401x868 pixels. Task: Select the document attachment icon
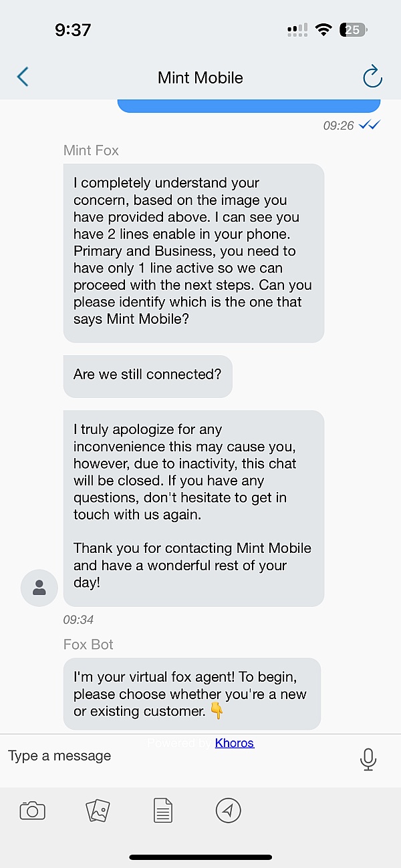[162, 810]
